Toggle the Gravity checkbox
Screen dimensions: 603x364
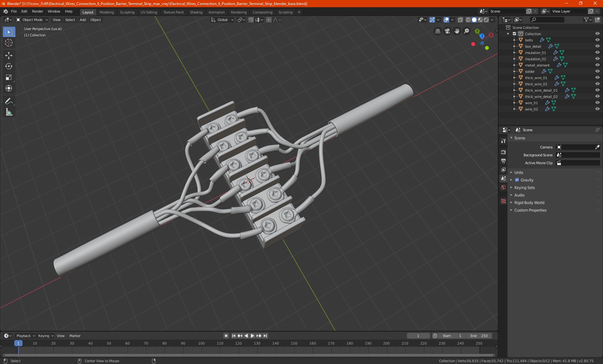517,180
